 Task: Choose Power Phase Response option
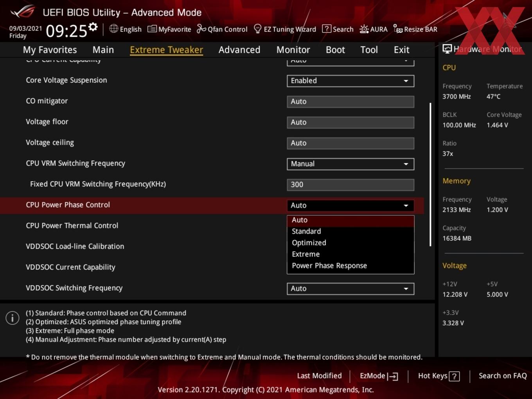350,266
